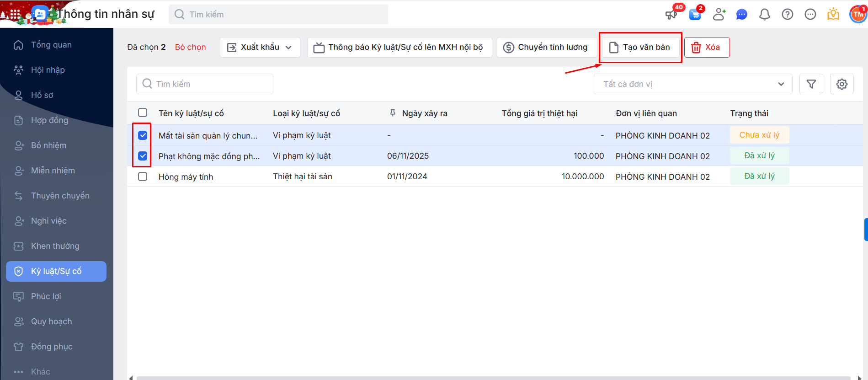Click Thiệt hại tài sản type cell
The height and width of the screenshot is (380, 868).
pos(303,177)
